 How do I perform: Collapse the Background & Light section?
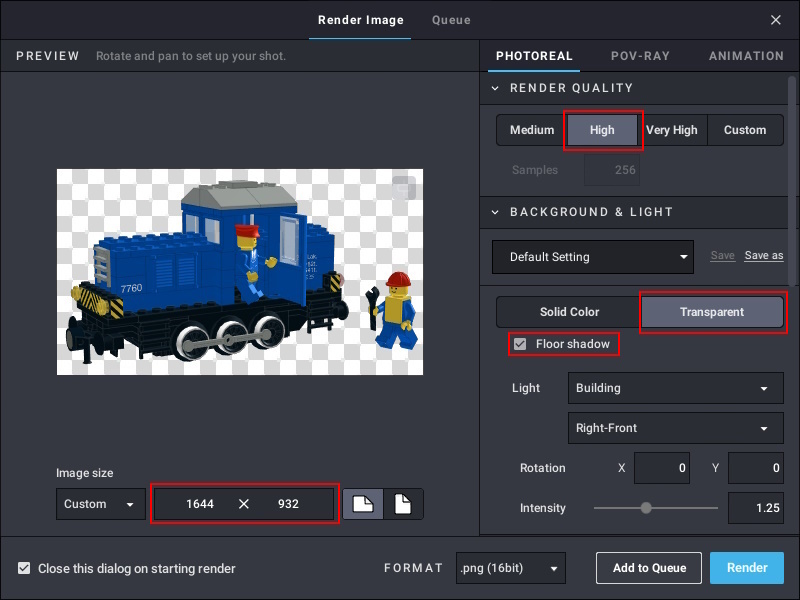point(495,212)
